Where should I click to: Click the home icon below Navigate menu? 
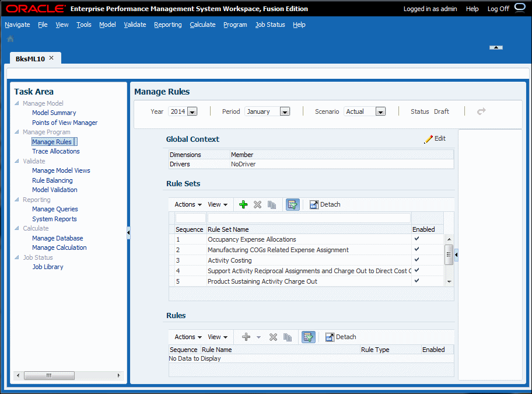10,39
